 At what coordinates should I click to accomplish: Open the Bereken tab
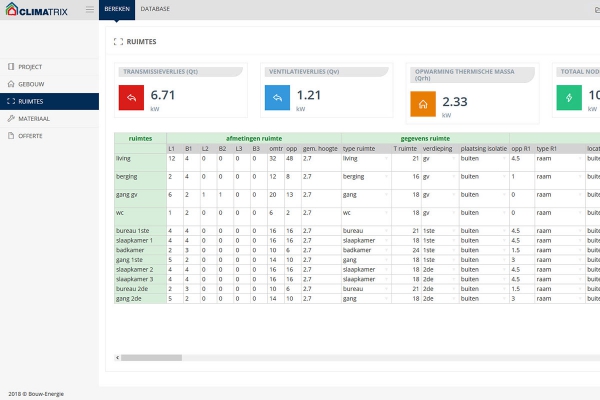[117, 9]
